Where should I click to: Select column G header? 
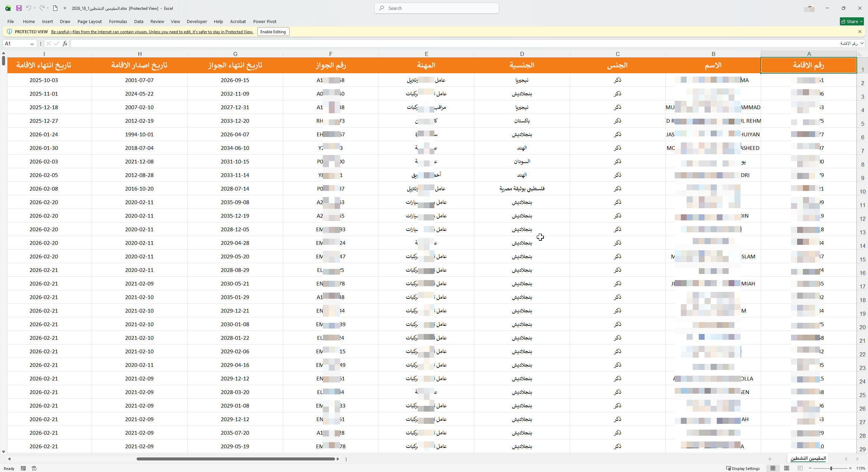235,54
